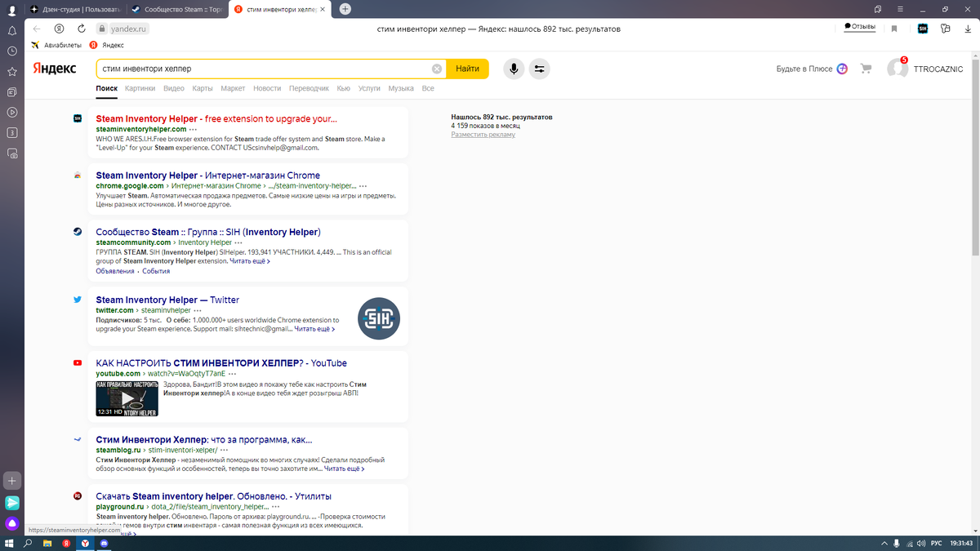Start voice search with microphone

tap(514, 69)
